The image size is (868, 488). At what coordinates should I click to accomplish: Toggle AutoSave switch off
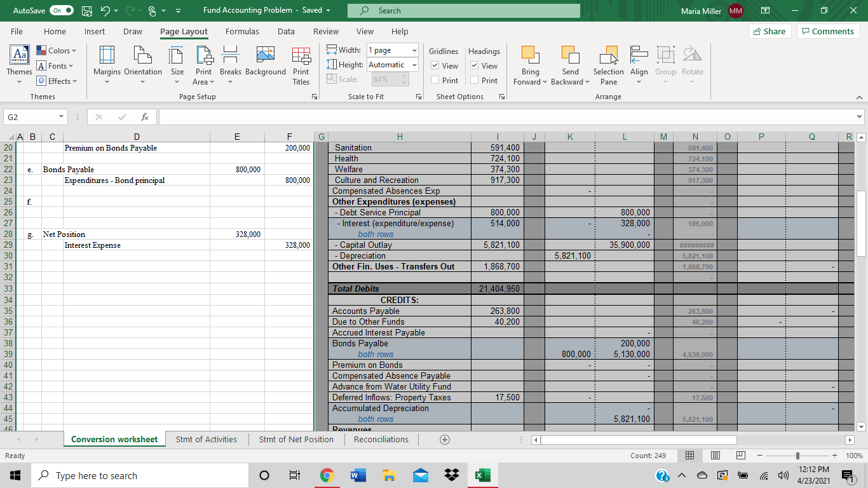(x=61, y=11)
